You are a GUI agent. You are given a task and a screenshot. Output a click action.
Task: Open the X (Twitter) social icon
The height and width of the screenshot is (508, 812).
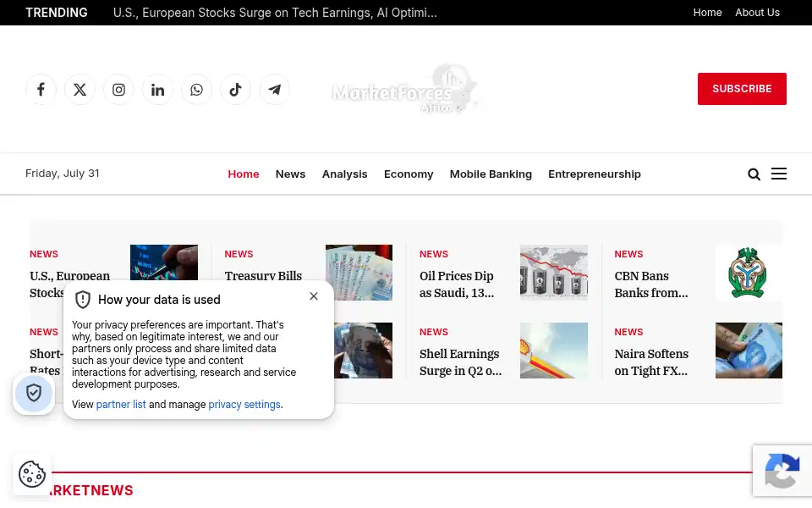coord(80,90)
